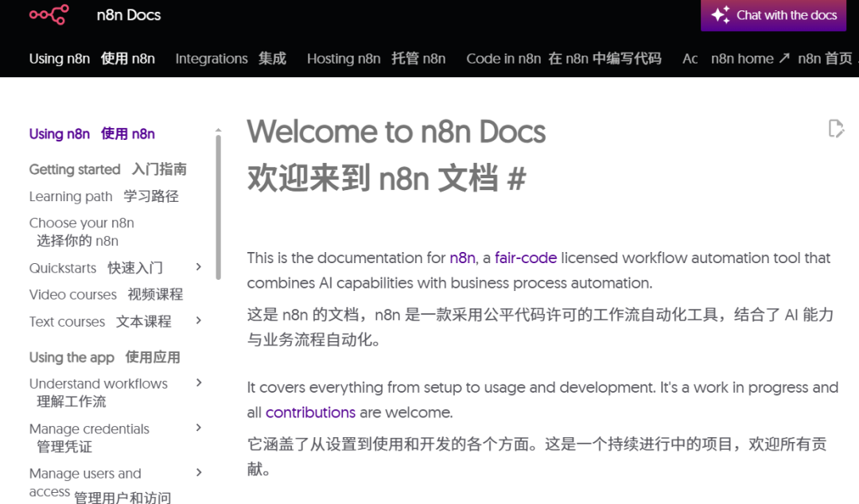This screenshot has height=504, width=859.
Task: Expand the Manage users and access chevron
Action: [x=199, y=472]
